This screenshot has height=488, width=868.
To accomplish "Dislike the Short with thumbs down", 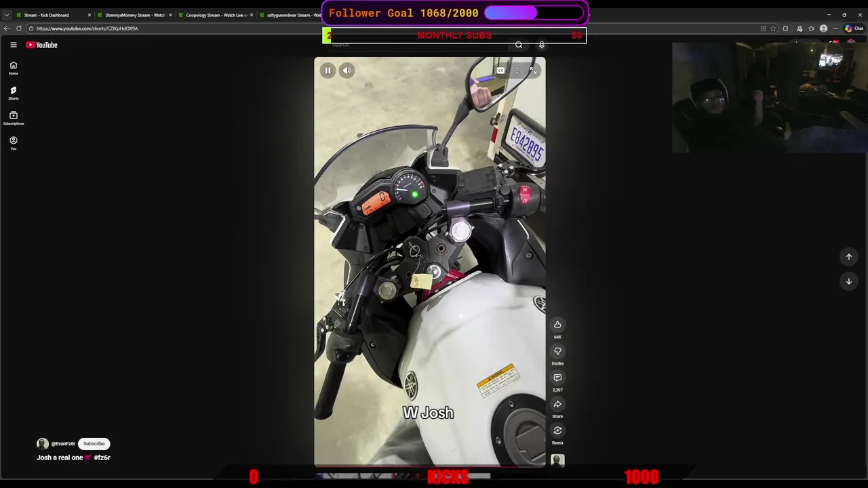I will coord(557,351).
